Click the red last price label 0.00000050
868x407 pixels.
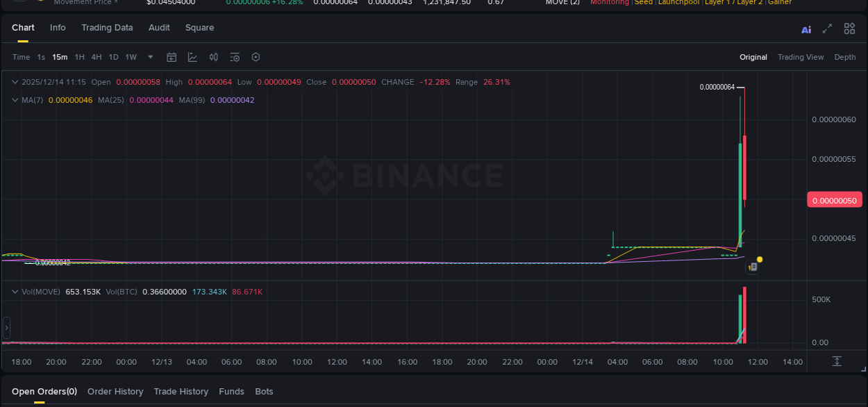coord(835,199)
